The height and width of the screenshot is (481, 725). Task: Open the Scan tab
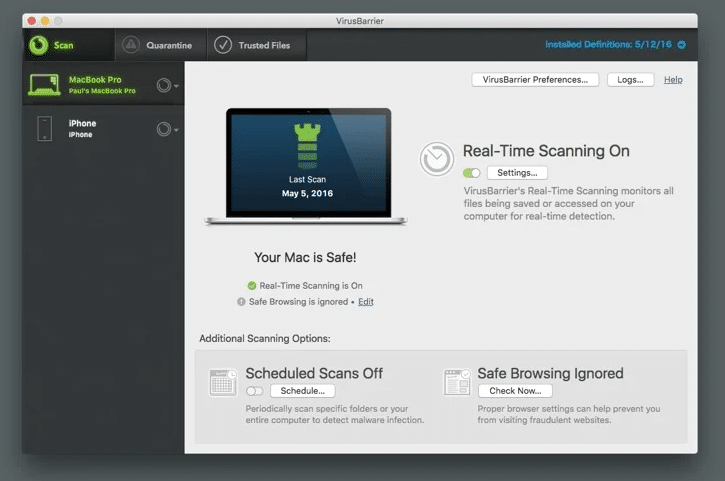[68, 45]
